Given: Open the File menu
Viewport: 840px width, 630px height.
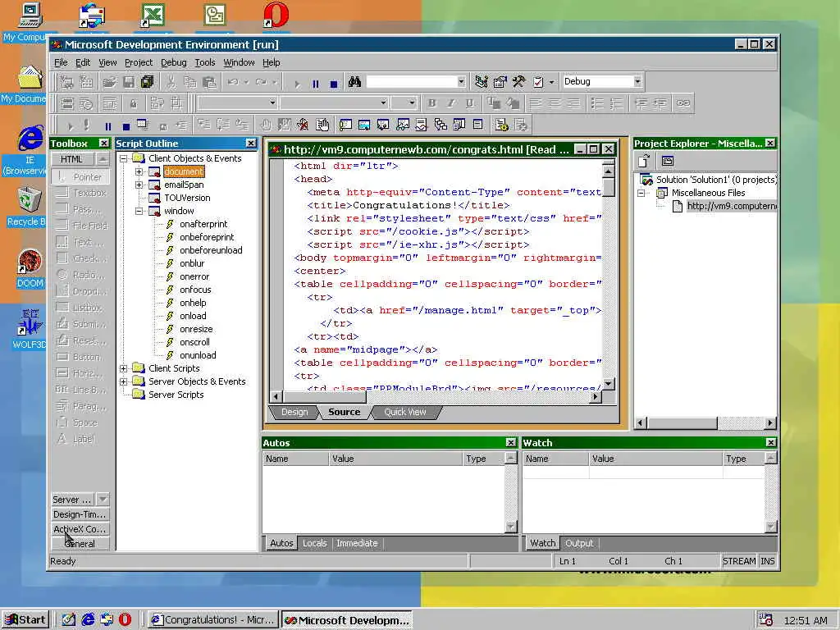Looking at the screenshot, I should click(61, 62).
